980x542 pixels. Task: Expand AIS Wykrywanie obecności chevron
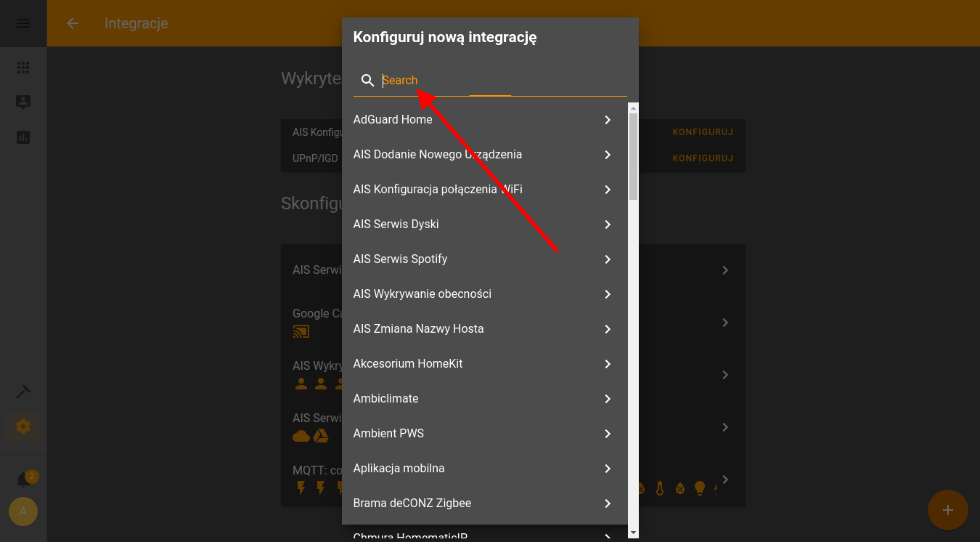(x=608, y=294)
